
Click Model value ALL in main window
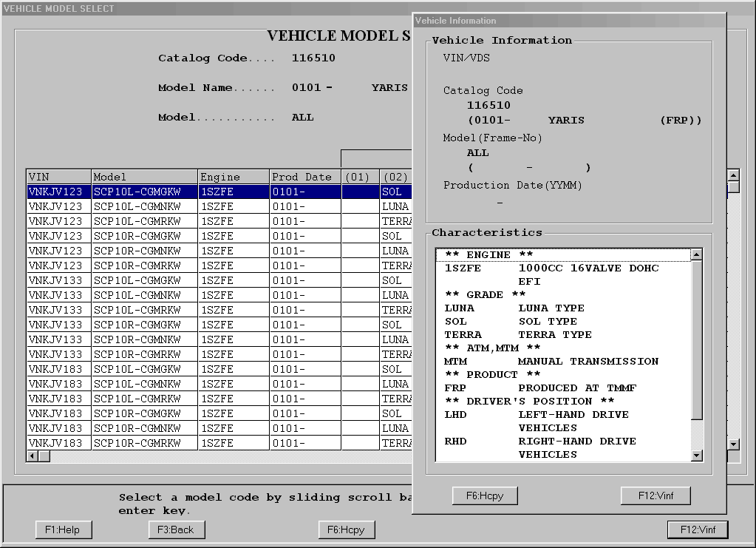[x=303, y=118]
